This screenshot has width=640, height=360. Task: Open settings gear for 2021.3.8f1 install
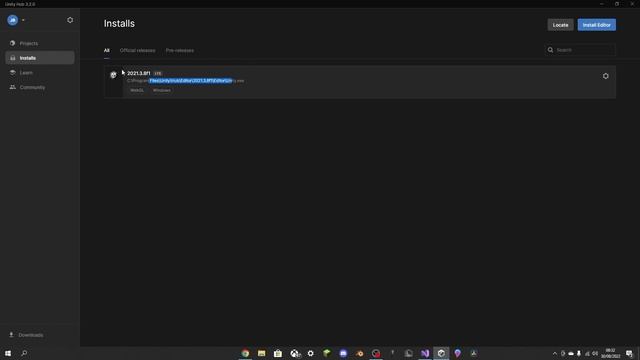pos(606,76)
